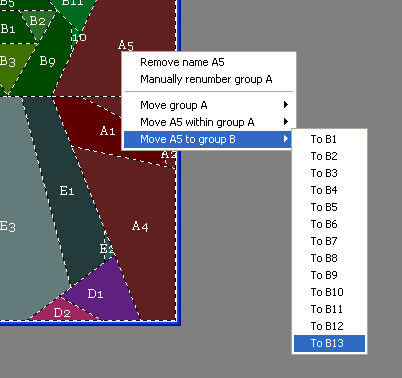
Task: Select To B10 submenu item
Action: pyautogui.click(x=329, y=292)
